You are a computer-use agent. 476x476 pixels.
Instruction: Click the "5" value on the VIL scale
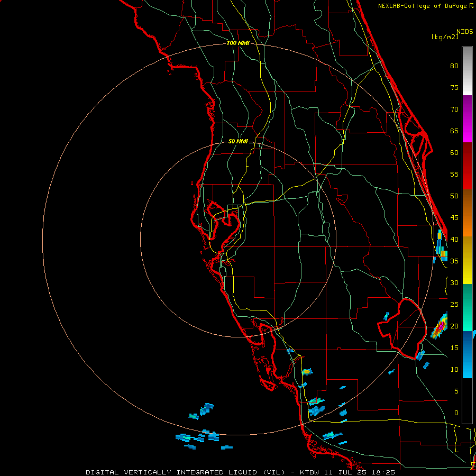[x=456, y=391]
